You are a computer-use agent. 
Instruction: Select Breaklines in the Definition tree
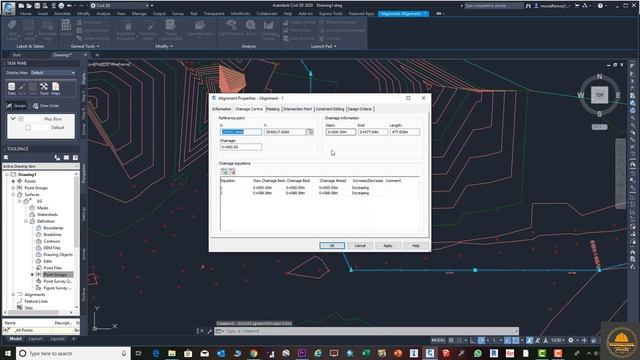coord(52,234)
